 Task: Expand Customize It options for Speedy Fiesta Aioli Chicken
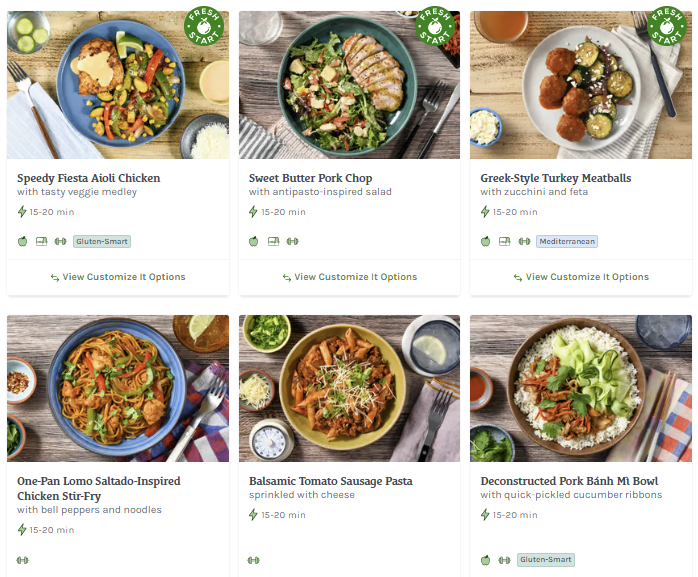click(x=118, y=277)
